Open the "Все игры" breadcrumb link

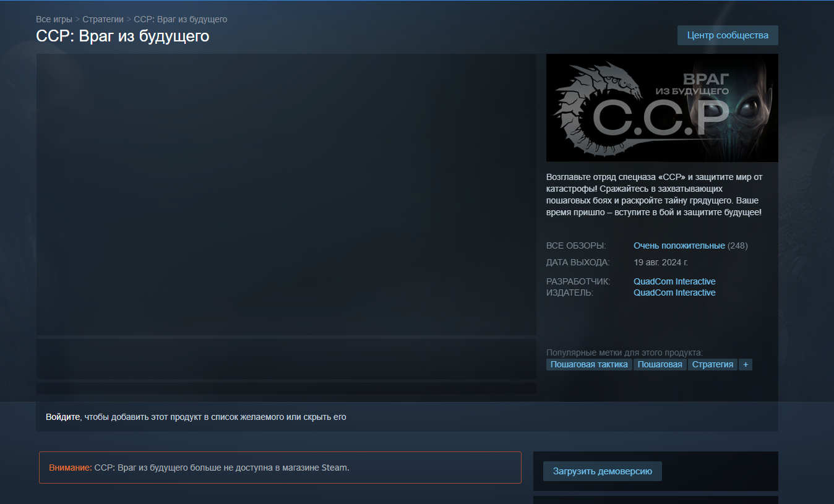pyautogui.click(x=54, y=19)
